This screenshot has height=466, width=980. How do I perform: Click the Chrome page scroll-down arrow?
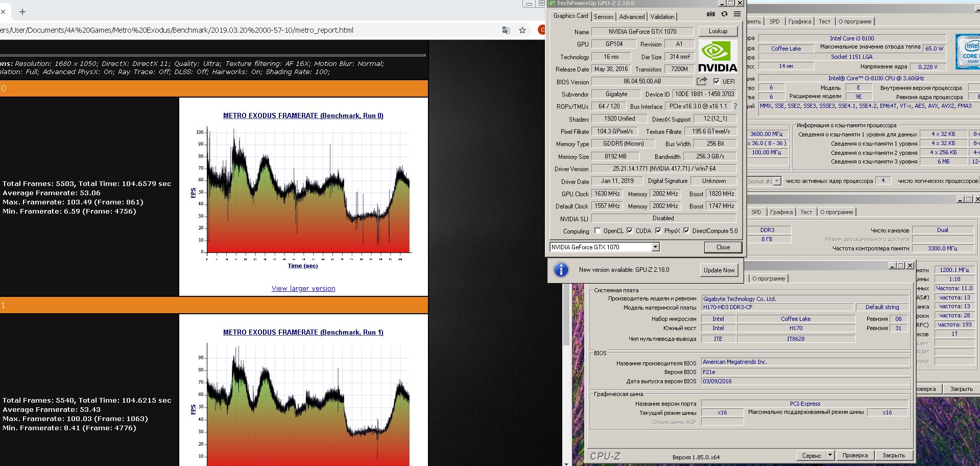(x=566, y=463)
